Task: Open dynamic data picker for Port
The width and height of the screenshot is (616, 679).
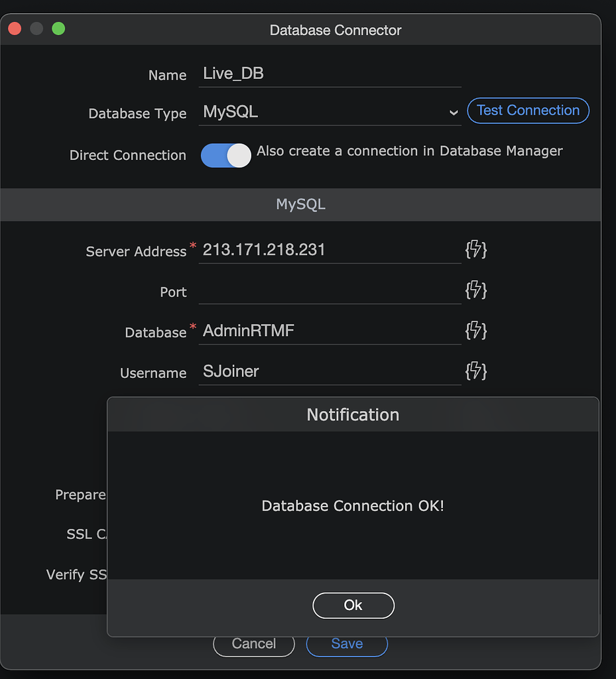Action: (x=475, y=290)
